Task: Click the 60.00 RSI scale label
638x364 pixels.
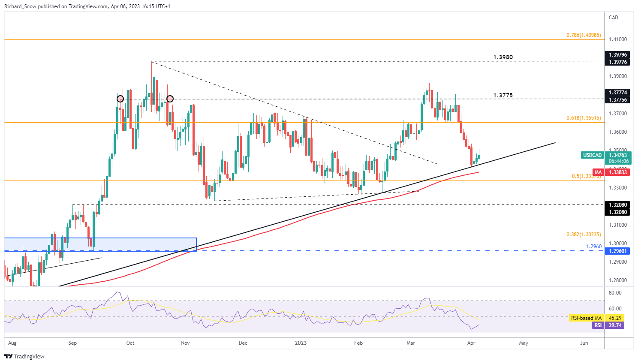Action: tap(615, 309)
